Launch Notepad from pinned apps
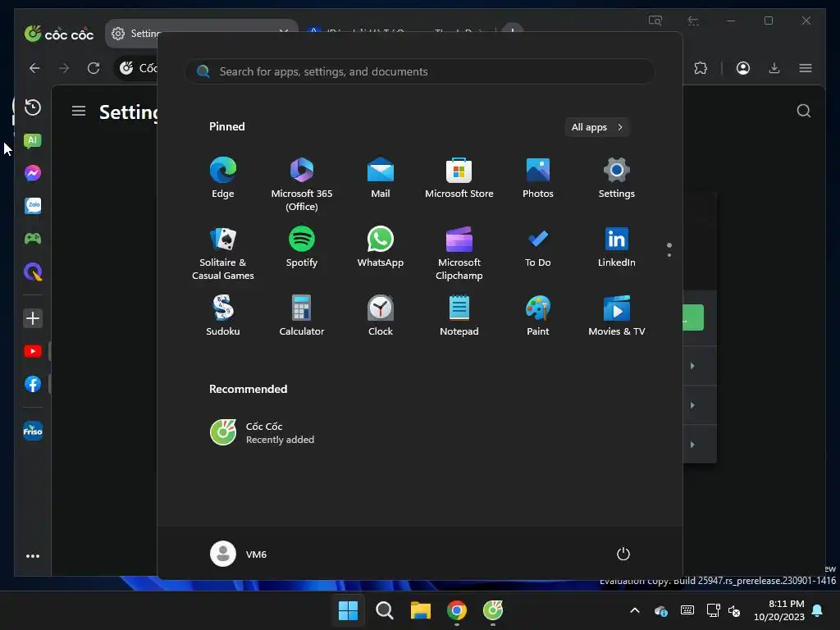The height and width of the screenshot is (630, 840). click(459, 316)
